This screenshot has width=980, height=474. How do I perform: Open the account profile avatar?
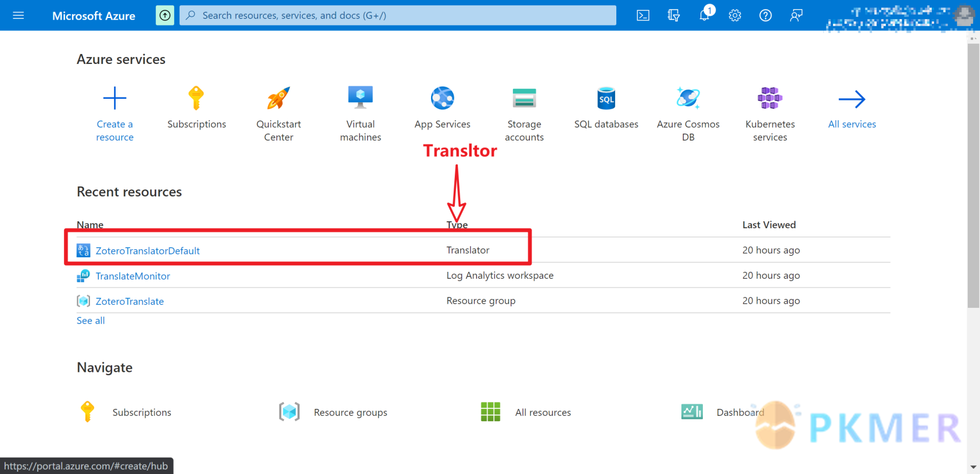pyautogui.click(x=964, y=16)
